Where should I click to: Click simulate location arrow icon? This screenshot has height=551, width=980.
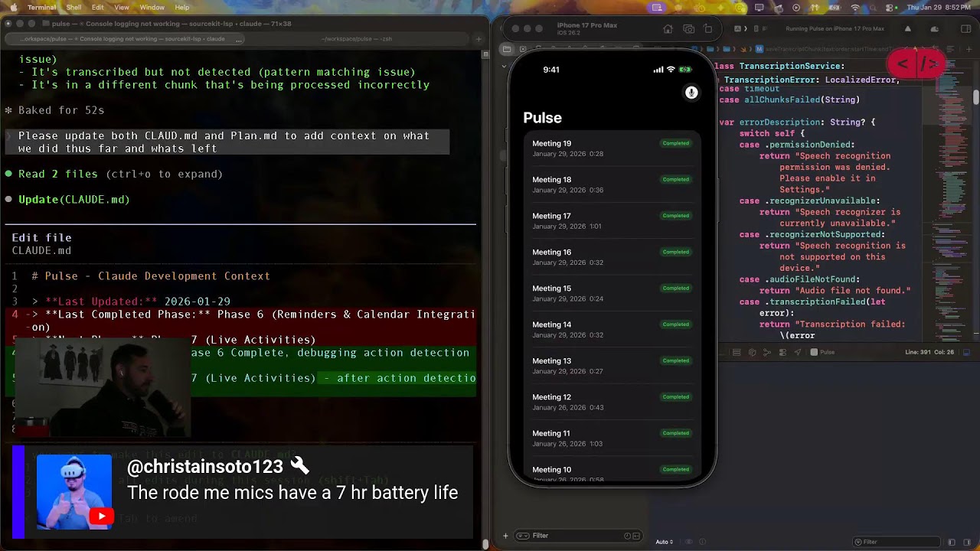tap(797, 352)
